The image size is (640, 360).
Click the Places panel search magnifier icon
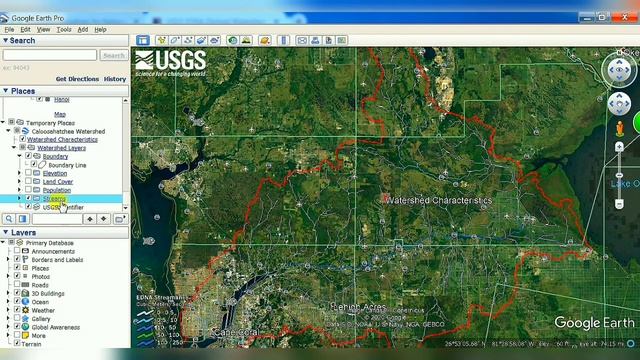coord(9,219)
